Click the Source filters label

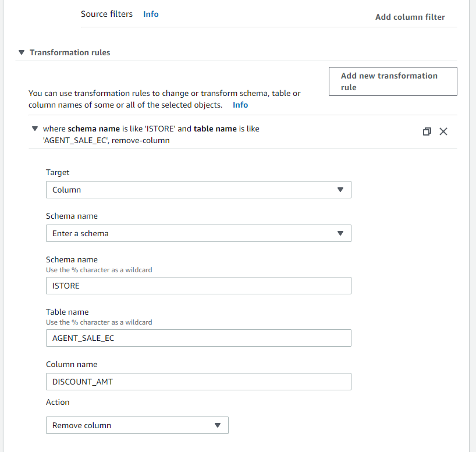point(106,14)
